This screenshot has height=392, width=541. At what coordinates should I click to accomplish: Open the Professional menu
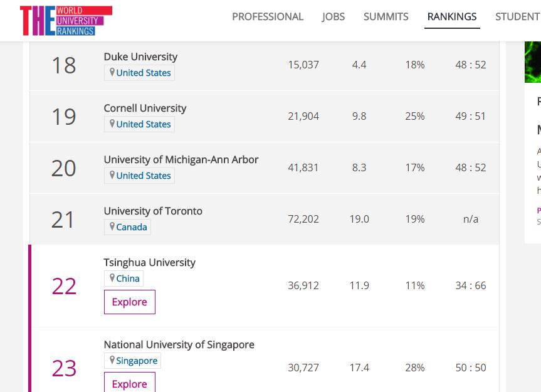[267, 17]
